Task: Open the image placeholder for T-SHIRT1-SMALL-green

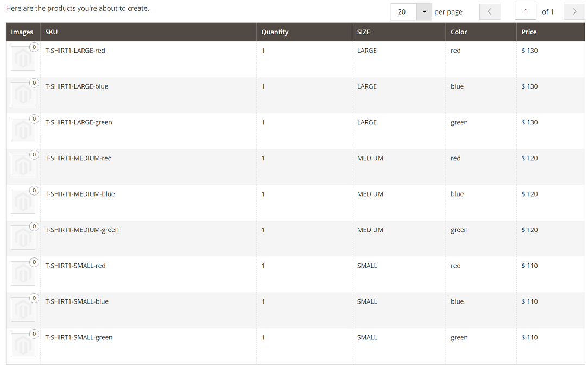Action: (x=22, y=345)
